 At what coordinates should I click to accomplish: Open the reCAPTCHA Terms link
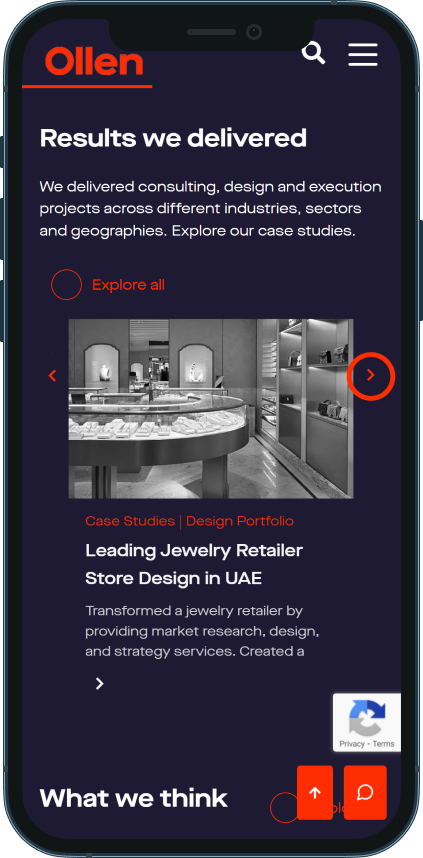coord(384,744)
